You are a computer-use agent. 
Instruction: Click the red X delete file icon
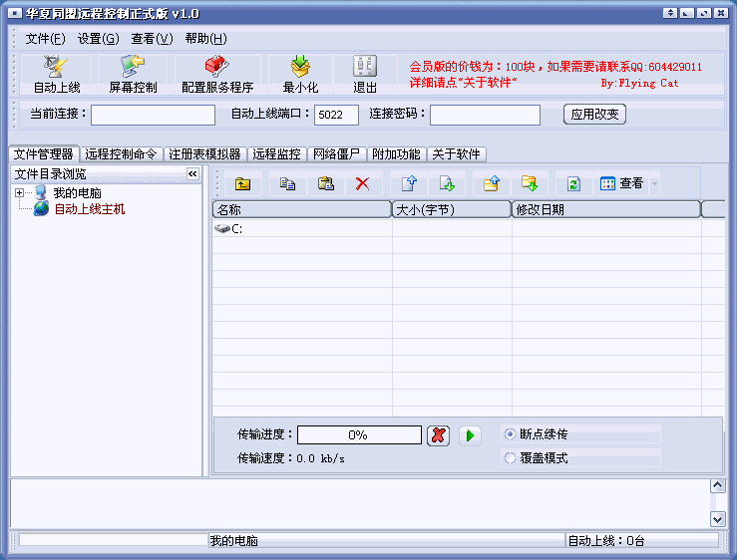pos(362,183)
